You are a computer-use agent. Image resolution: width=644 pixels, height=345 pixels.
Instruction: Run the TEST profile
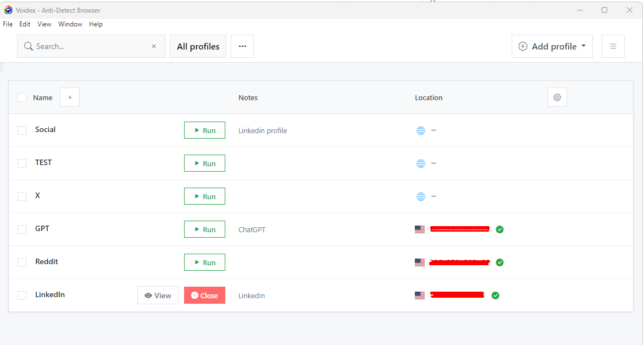204,163
